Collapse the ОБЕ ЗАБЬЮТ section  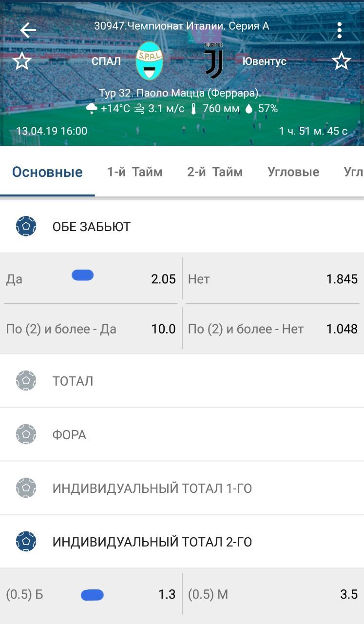click(91, 227)
